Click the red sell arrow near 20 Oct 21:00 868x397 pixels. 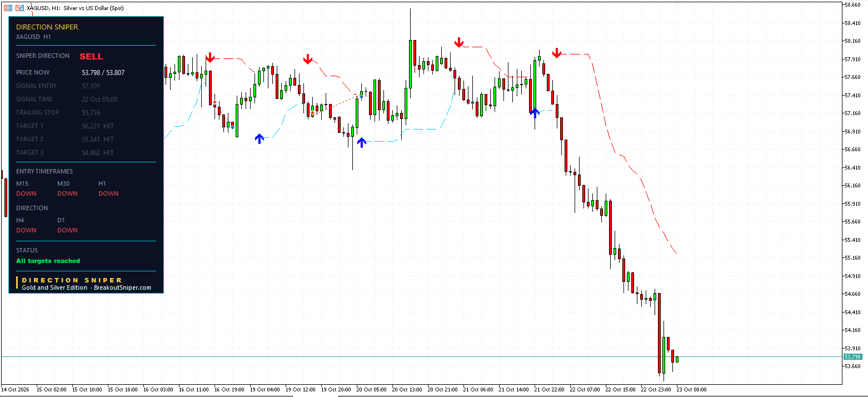[x=458, y=43]
